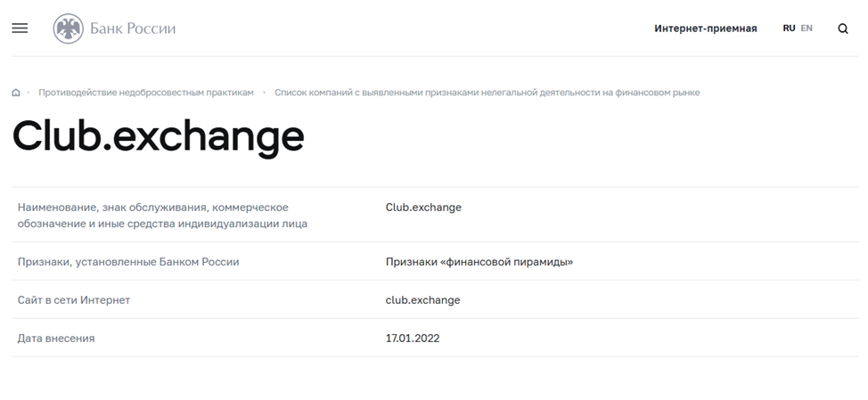Open Интернет-приемная link
This screenshot has height=400, width=868.
705,29
